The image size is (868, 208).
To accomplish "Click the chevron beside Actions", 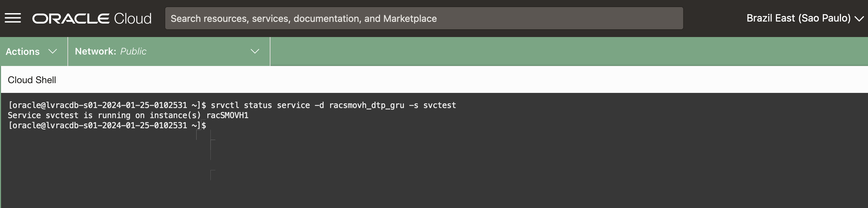I will click(53, 51).
